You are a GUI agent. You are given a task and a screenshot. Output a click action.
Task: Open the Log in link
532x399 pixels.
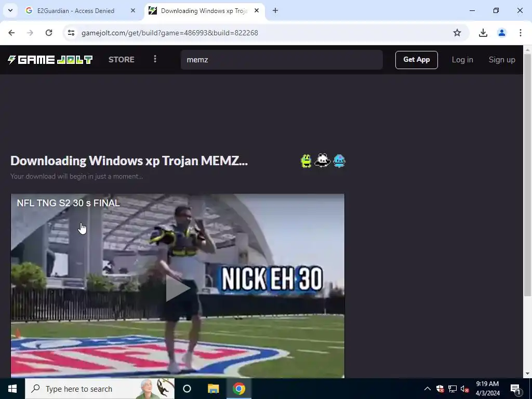462,60
